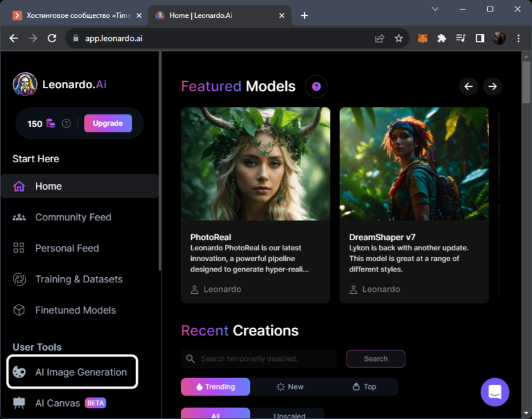
Task: Show next featured models arrow
Action: coord(492,86)
